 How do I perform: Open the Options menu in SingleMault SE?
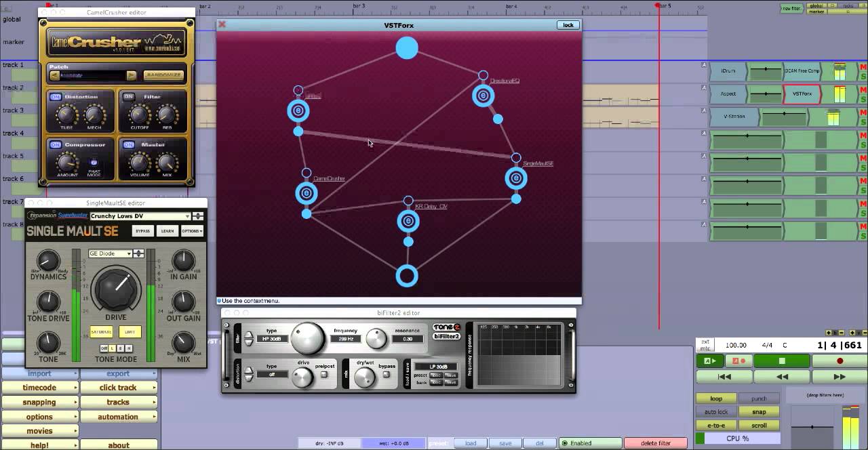coord(192,231)
